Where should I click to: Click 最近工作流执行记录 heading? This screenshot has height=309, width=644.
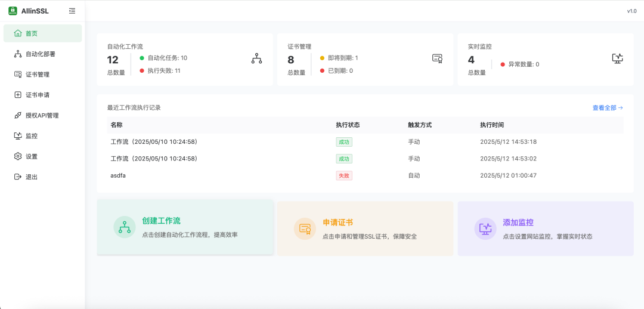click(134, 107)
